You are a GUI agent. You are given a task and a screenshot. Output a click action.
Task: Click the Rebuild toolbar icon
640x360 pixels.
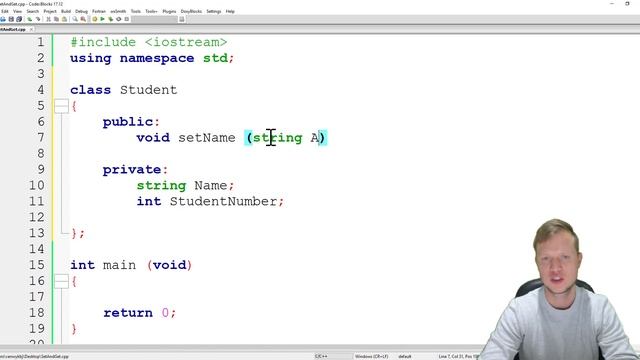(x=119, y=19)
